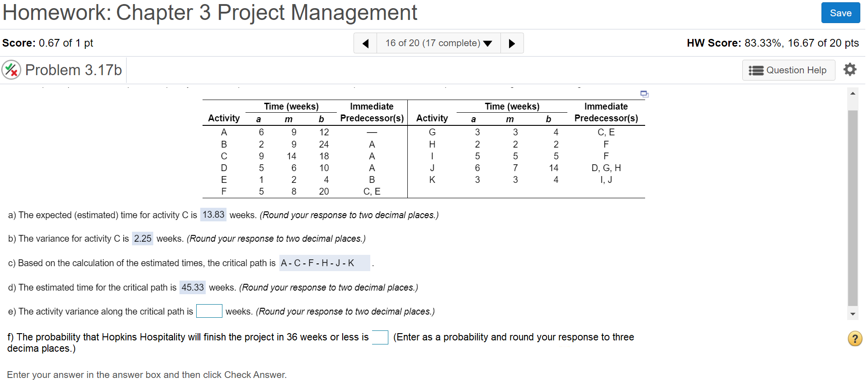Select the critical path time field 45.33
Viewport: 868px width, 387px height.
pyautogui.click(x=193, y=287)
